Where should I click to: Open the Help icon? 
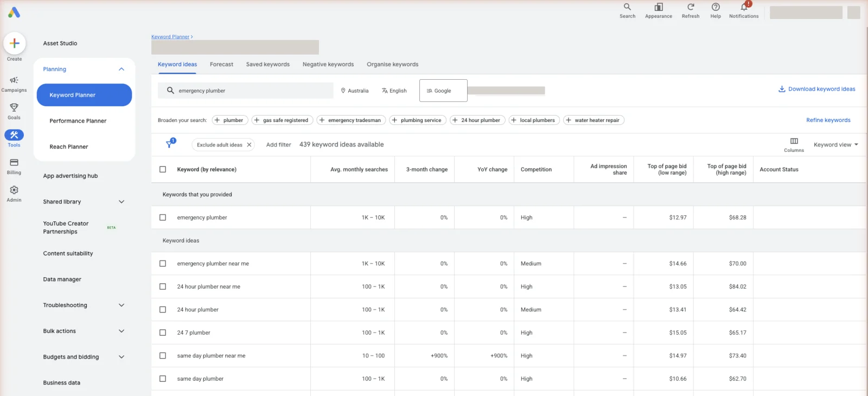[x=716, y=7]
